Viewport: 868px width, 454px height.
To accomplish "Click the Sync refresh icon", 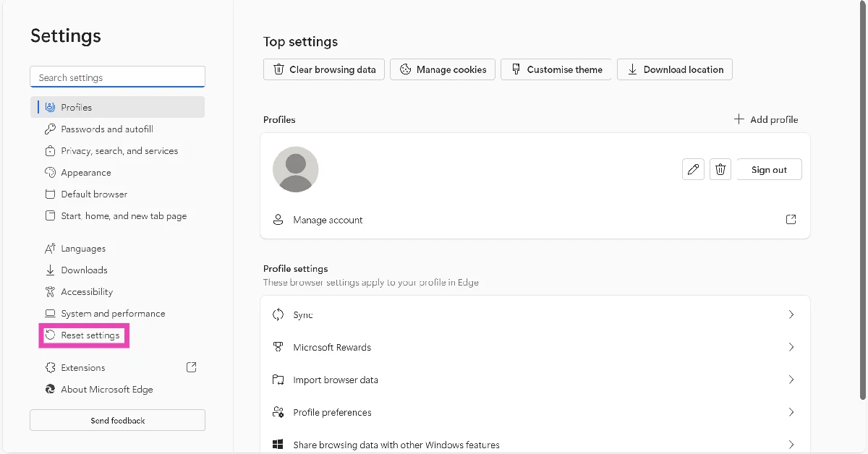I will click(x=278, y=314).
